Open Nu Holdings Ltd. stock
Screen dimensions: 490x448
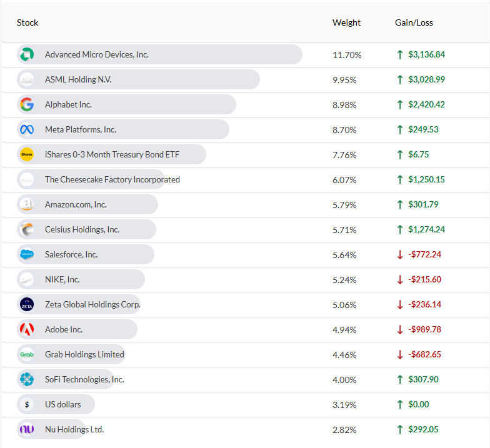(74, 430)
